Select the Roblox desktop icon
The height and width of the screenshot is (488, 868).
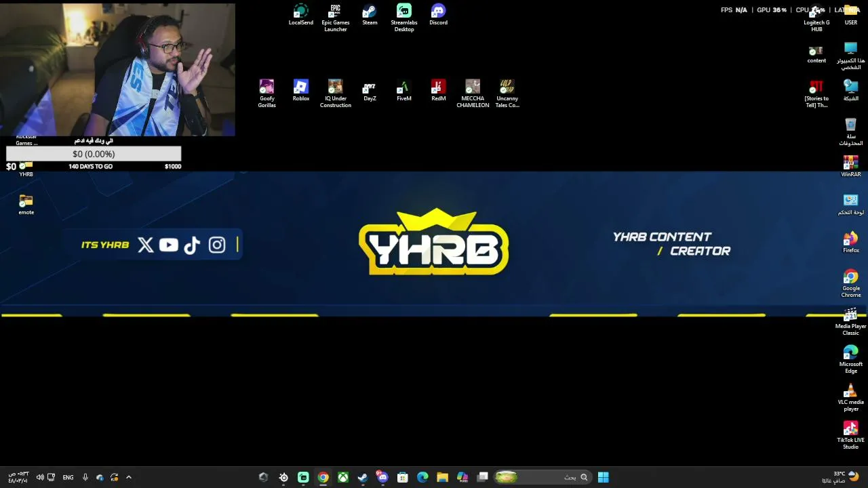click(x=301, y=91)
